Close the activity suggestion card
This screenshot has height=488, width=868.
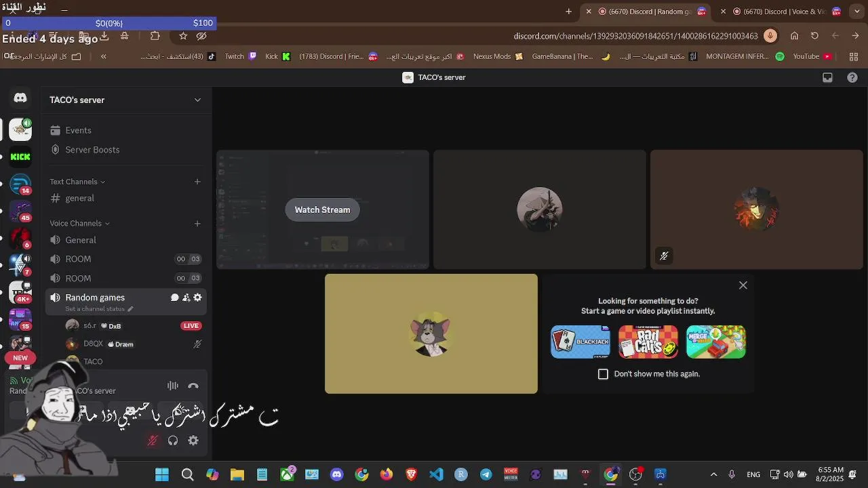[x=743, y=285]
